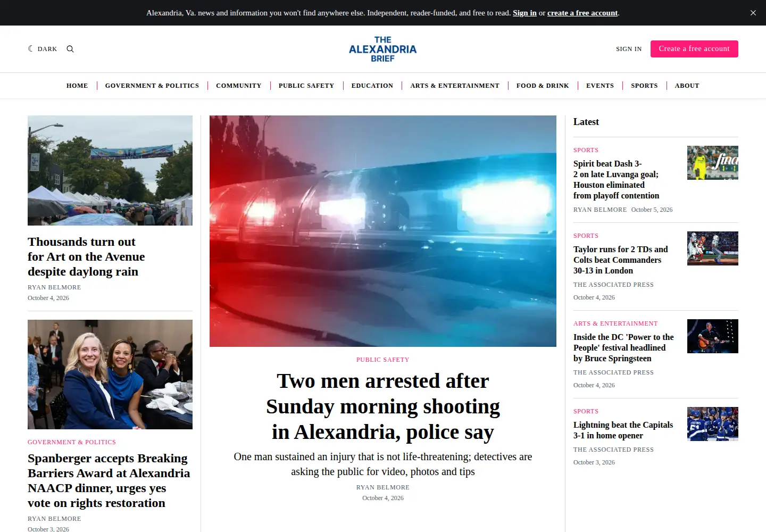Click Government & Politics tag above Spanberger
Viewport: 766px width, 532px height.
click(x=72, y=442)
